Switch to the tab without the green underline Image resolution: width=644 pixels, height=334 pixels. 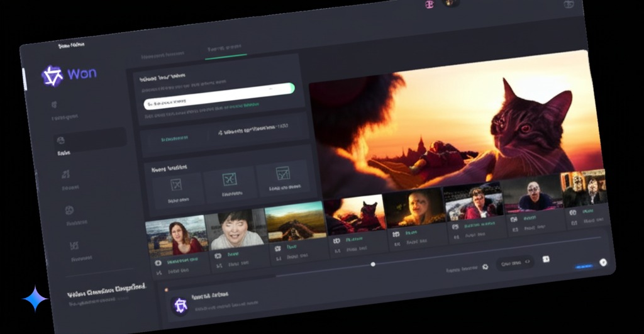click(x=163, y=54)
